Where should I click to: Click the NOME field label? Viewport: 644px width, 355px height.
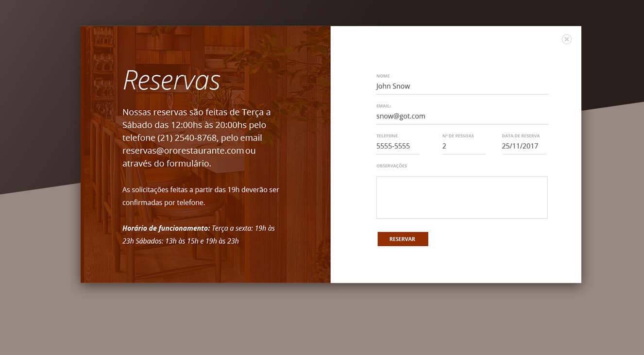tap(383, 76)
